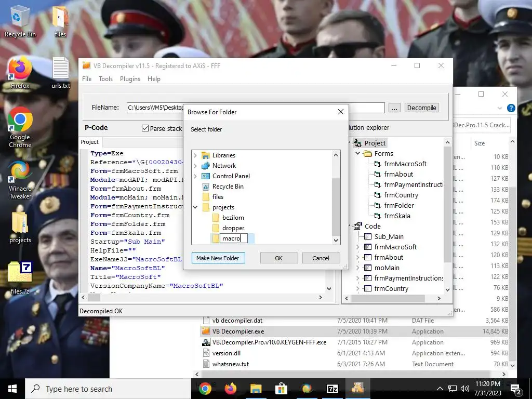
Task: Click Chrome icon in taskbar
Action: point(205,389)
